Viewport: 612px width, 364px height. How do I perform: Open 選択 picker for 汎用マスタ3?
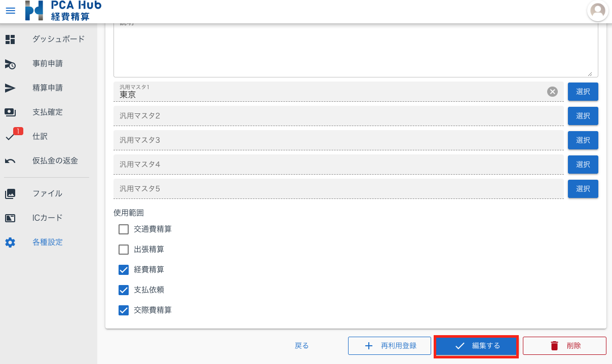583,140
